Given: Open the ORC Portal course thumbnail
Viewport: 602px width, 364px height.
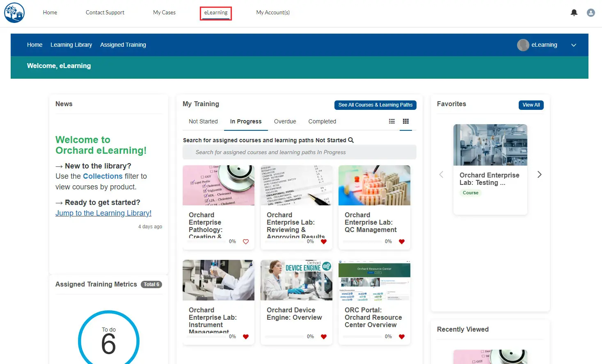Looking at the screenshot, I should [x=374, y=280].
